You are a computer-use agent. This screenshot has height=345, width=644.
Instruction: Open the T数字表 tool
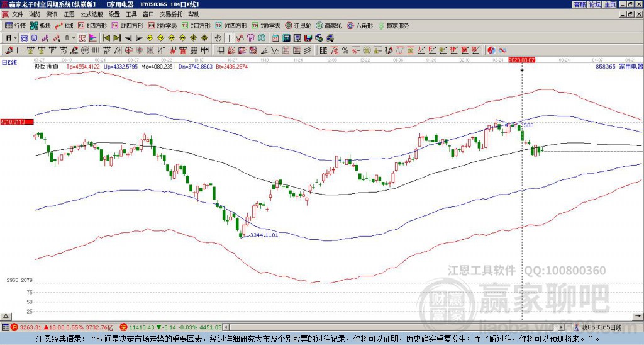point(266,25)
